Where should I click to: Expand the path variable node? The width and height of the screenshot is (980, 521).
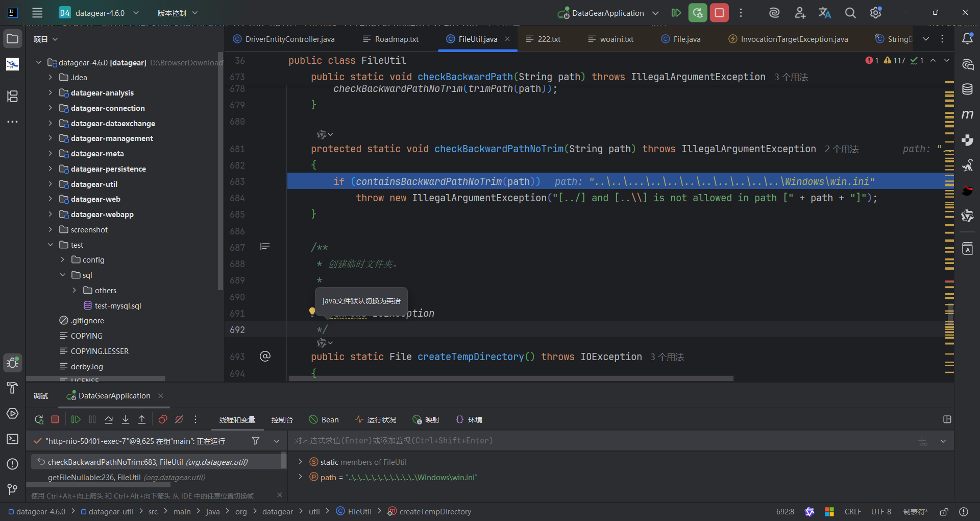click(300, 477)
